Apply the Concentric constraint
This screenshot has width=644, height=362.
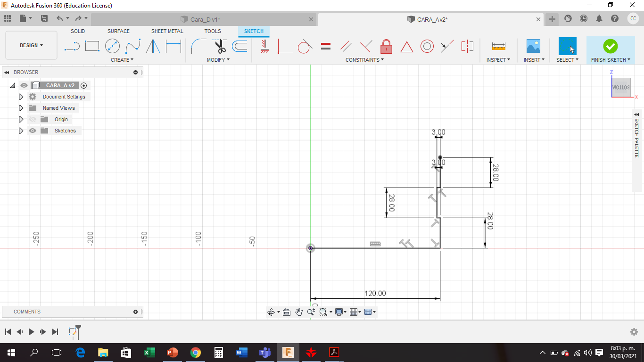coord(427,46)
